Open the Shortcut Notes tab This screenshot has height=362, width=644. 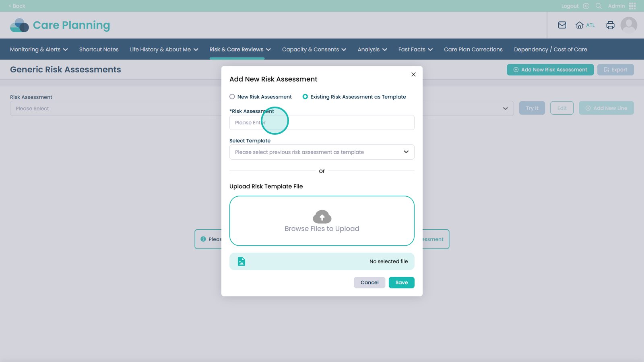(99, 49)
